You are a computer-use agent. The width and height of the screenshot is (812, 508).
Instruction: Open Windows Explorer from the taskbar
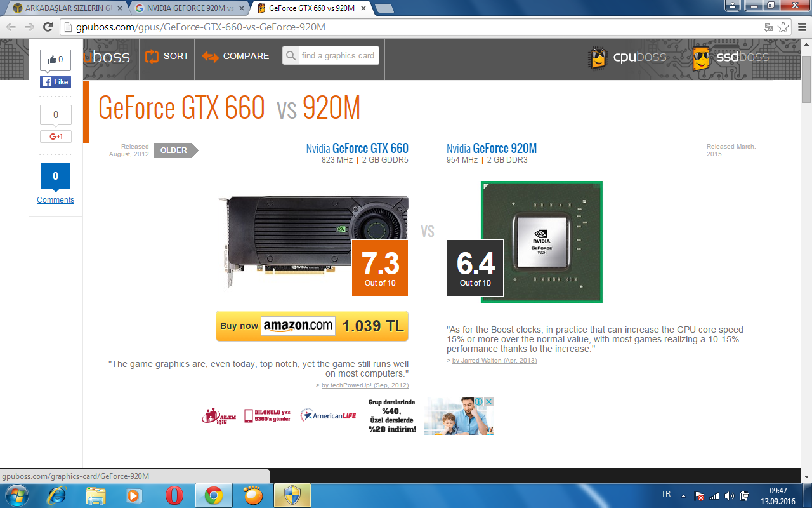tap(95, 495)
